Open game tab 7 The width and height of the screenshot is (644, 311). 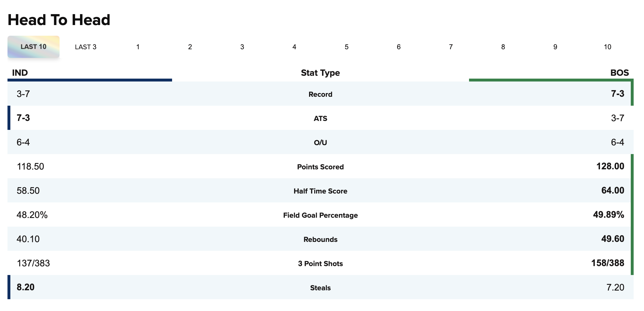(x=451, y=47)
